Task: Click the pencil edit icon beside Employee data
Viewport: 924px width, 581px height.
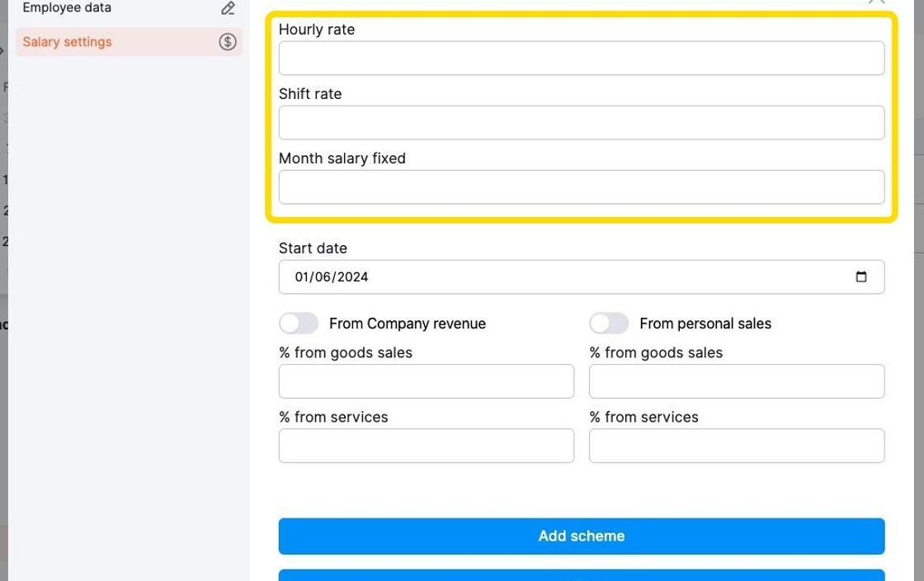Action: tap(228, 7)
